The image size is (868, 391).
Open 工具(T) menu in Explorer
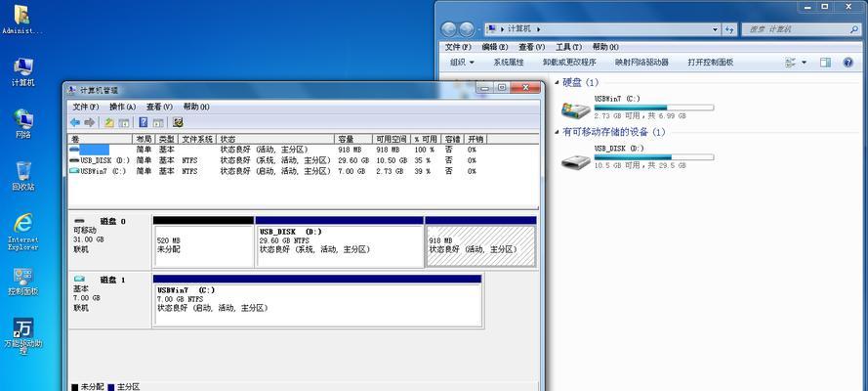pos(568,47)
